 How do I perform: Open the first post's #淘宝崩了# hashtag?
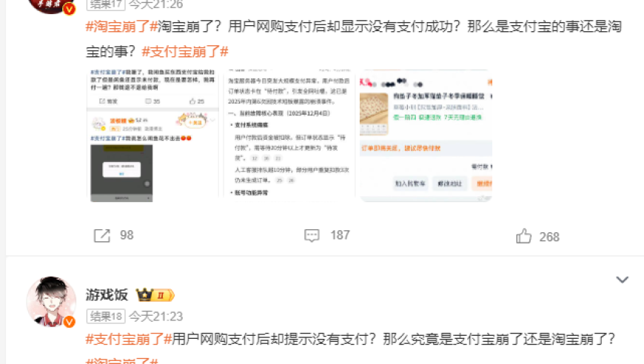tap(121, 26)
